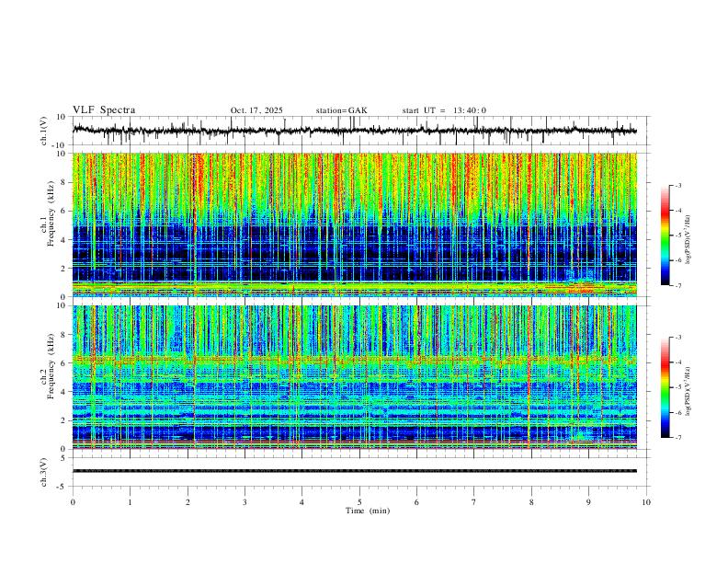Viewport: 728px width, 563px height.
Task: Click the ch.1 spectrogram panel
Action: click(x=354, y=224)
